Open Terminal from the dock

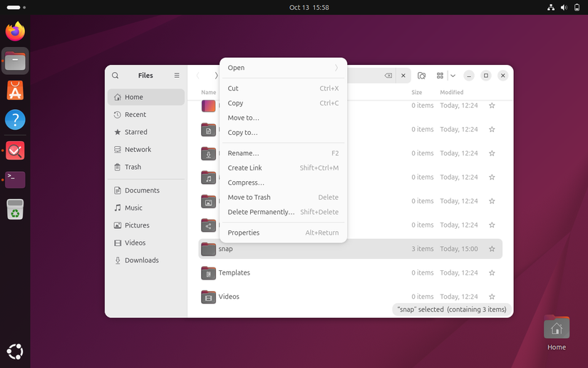coord(15,180)
